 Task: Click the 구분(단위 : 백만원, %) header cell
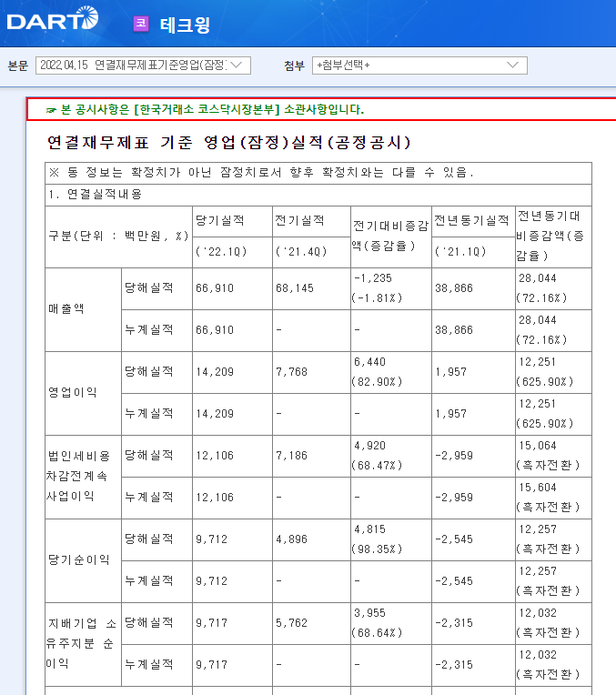[x=118, y=237]
